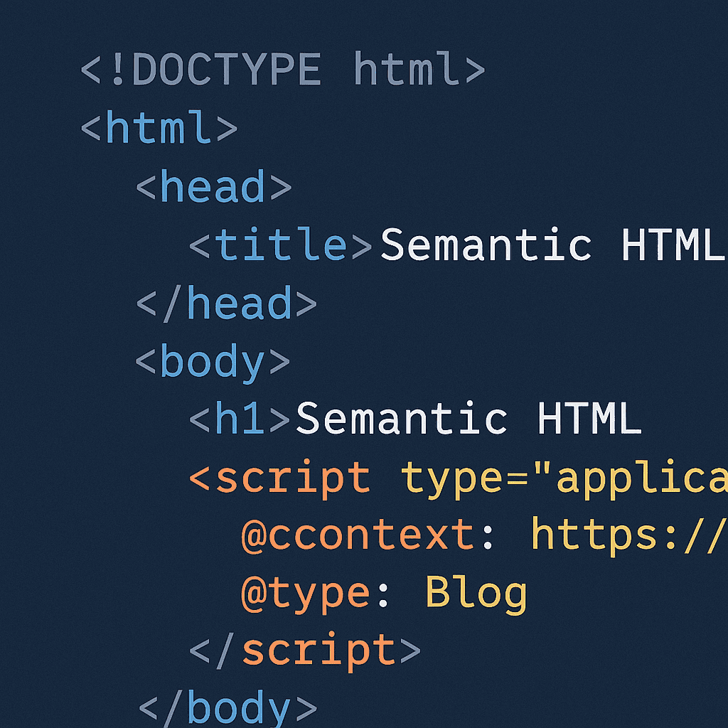Click the @ccontext key
This screenshot has width=728, height=728.
click(x=358, y=536)
